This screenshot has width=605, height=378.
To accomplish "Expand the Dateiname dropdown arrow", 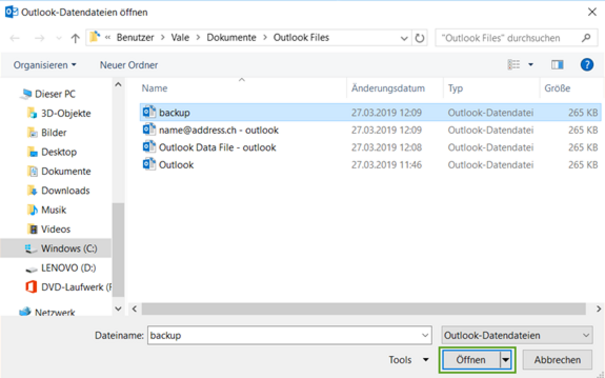I will click(425, 336).
